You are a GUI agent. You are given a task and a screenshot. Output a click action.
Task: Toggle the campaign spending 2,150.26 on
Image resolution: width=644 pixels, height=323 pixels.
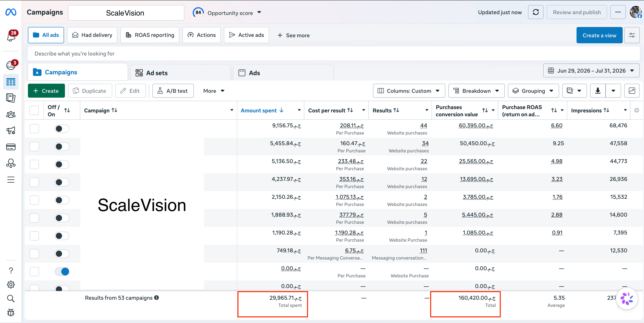click(x=62, y=200)
